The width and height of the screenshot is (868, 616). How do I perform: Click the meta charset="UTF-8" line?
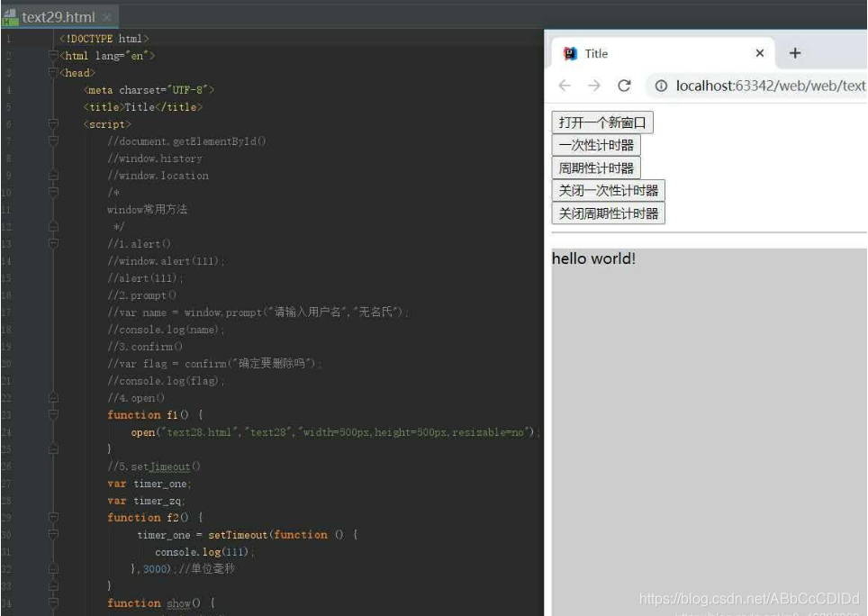coord(149,90)
